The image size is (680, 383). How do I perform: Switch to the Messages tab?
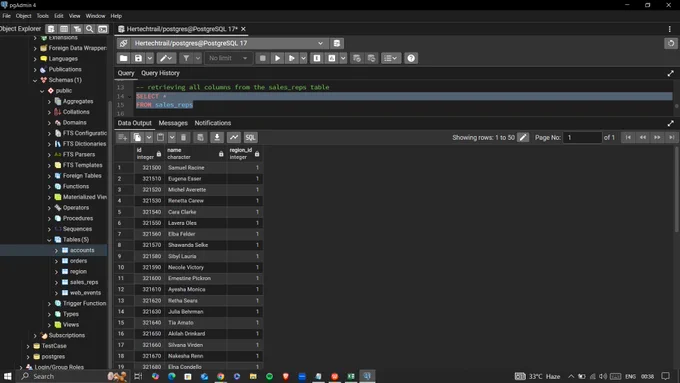[x=173, y=123]
